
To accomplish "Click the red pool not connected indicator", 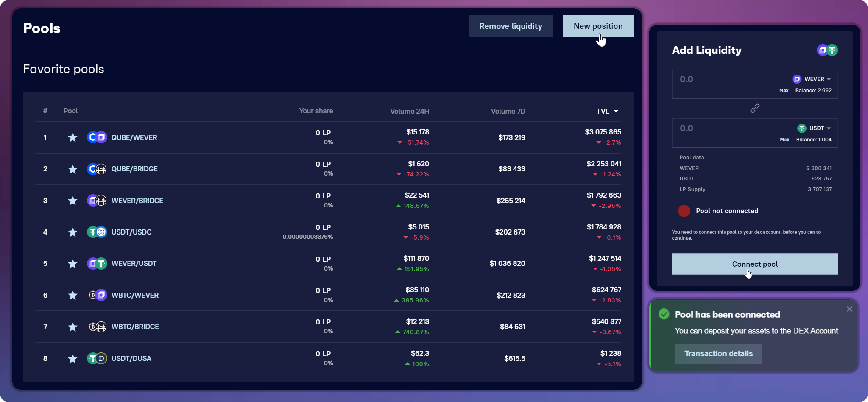I will coord(684,211).
